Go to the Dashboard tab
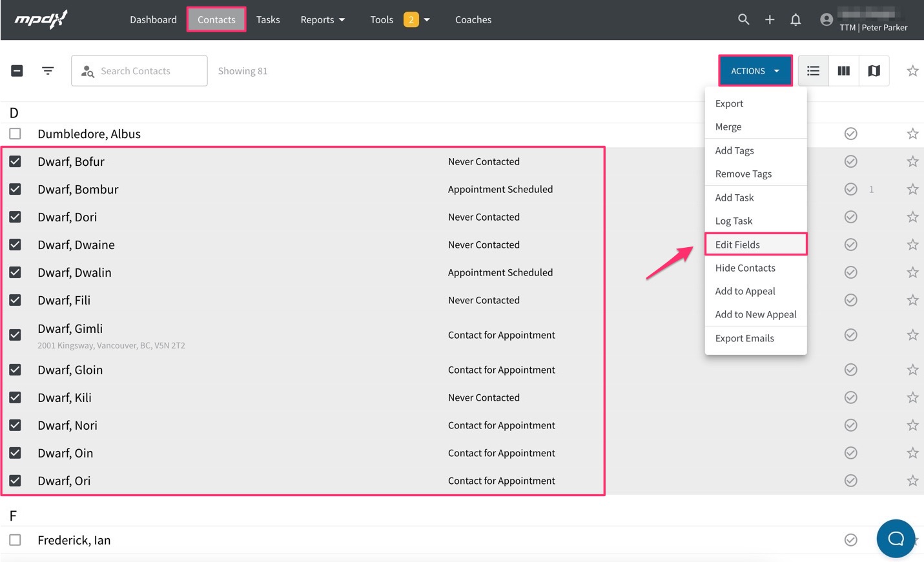 coord(153,20)
